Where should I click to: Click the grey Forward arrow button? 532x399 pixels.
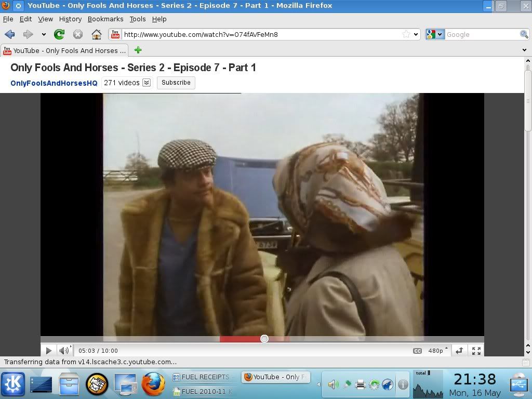click(28, 34)
